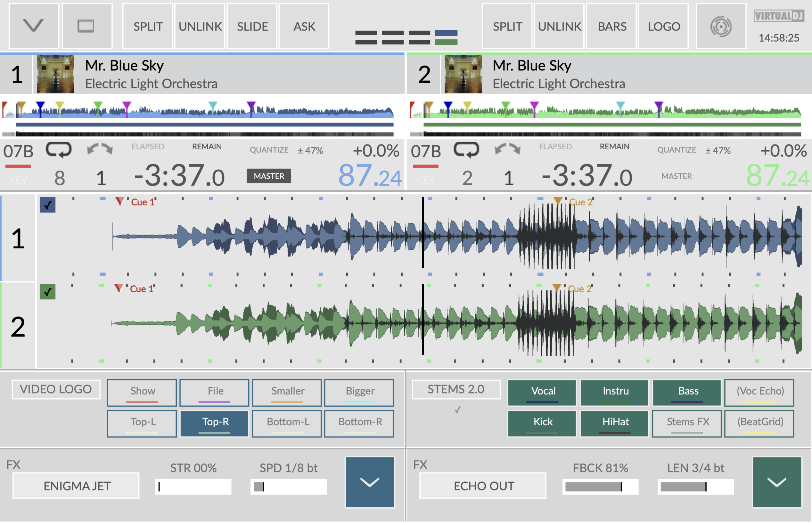812x525 pixels.
Task: Expand the blue deck 1 FX chevron button
Action: click(x=370, y=482)
